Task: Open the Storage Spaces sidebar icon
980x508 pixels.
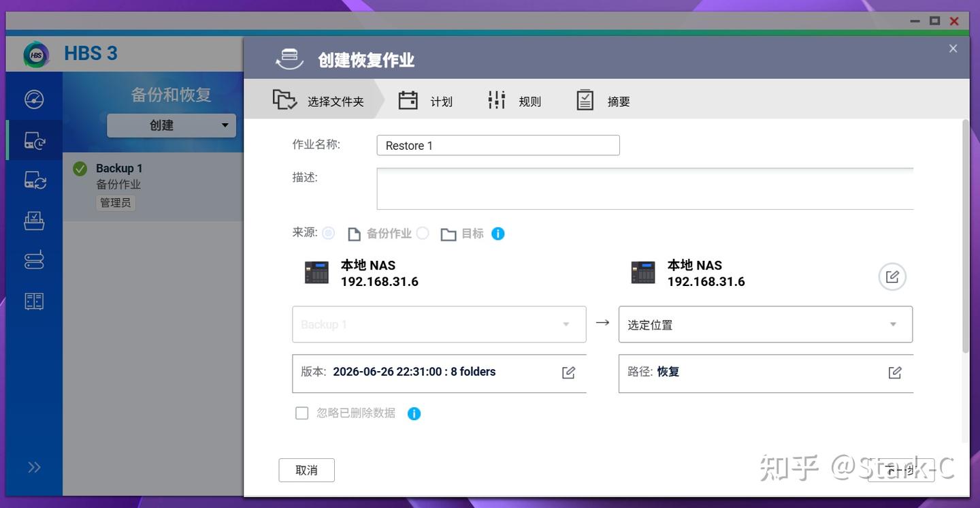Action: [34, 259]
